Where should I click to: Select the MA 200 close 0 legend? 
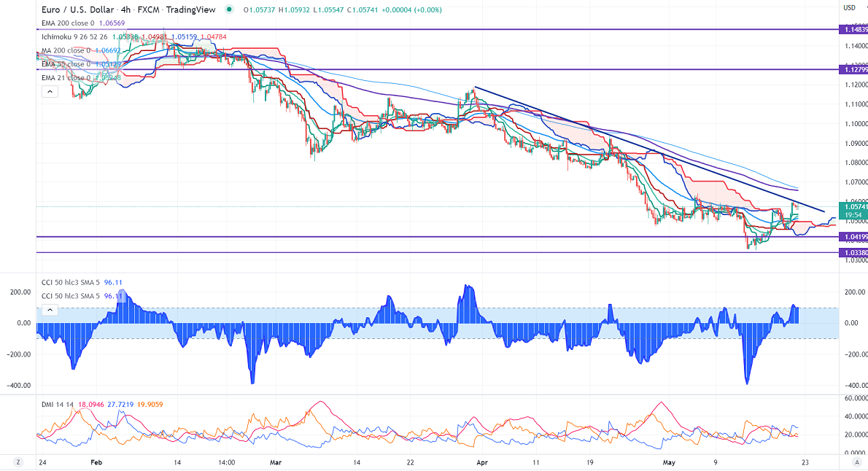[x=66, y=50]
